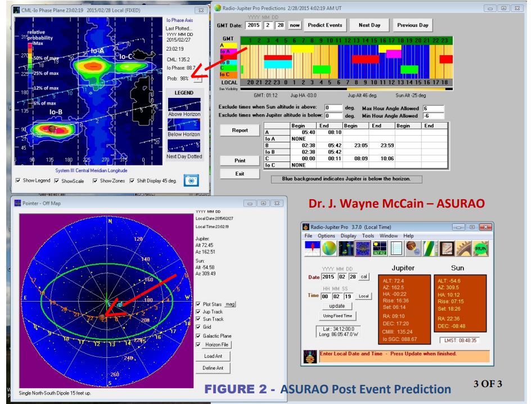The image size is (532, 404).
Task: Toggle the Plot Stars checkbox
Action: [198, 304]
